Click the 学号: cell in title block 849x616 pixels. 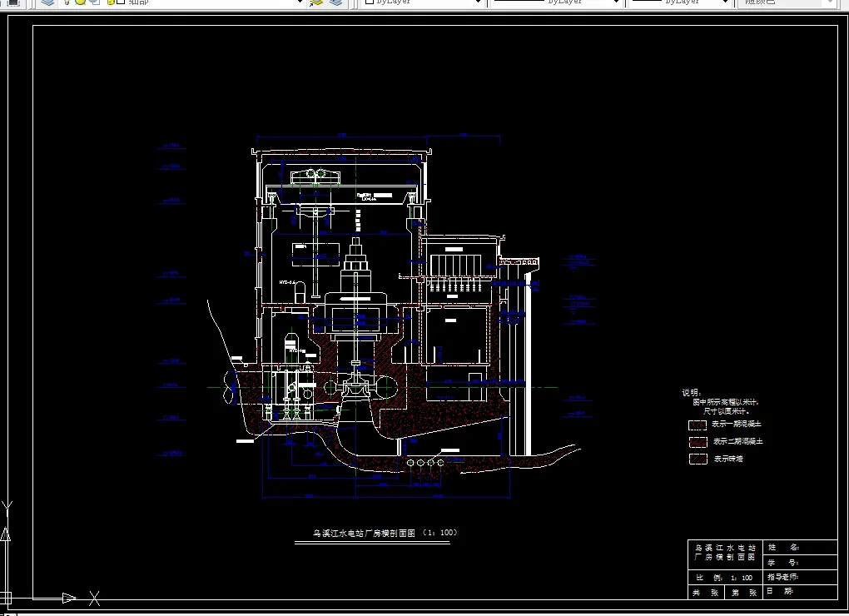coord(800,563)
